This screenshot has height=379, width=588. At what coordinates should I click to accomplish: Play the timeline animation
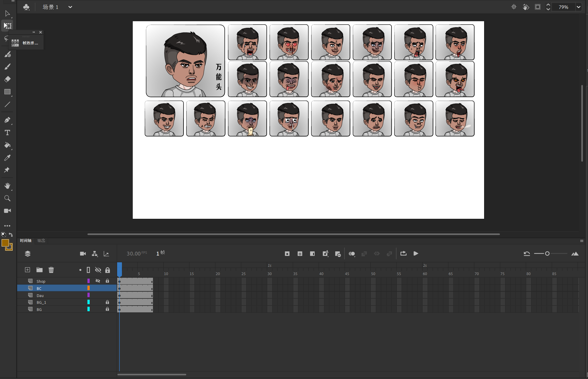point(416,253)
